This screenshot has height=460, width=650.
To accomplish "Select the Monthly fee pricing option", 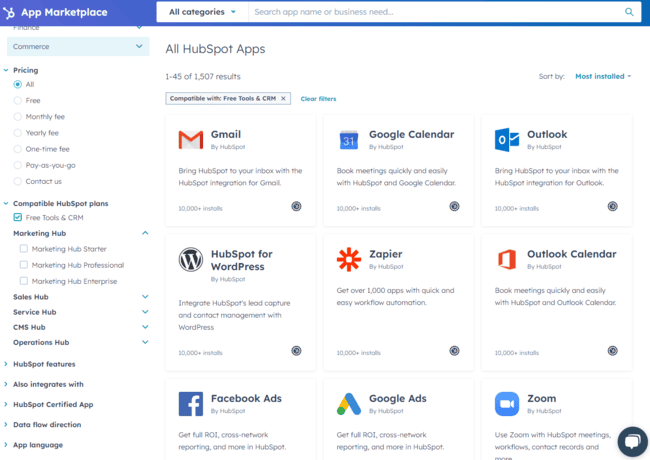I will [x=17, y=117].
